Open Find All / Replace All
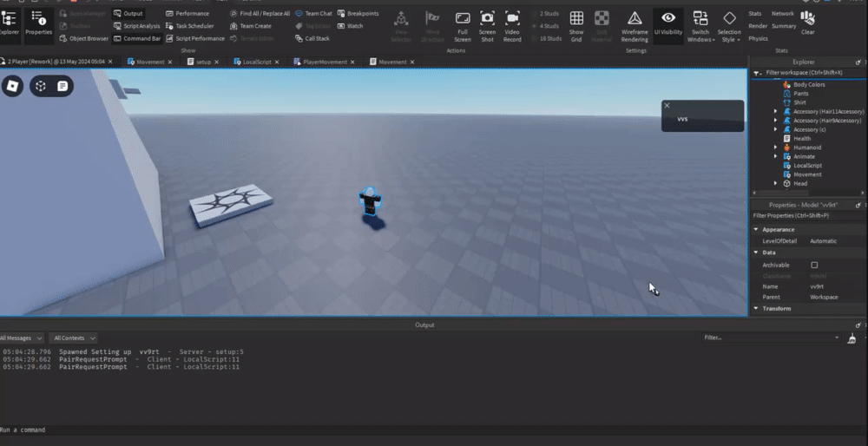This screenshot has width=868, height=446. 260,13
